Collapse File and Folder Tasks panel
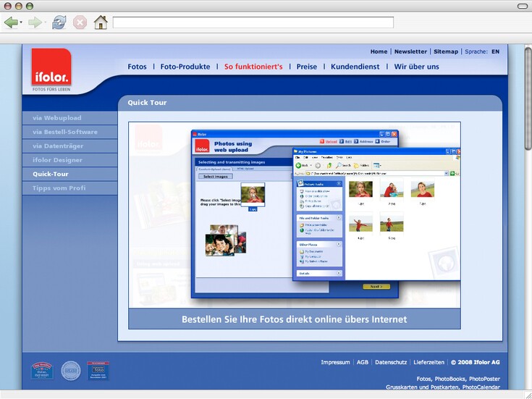The width and height of the screenshot is (532, 399). [x=339, y=218]
